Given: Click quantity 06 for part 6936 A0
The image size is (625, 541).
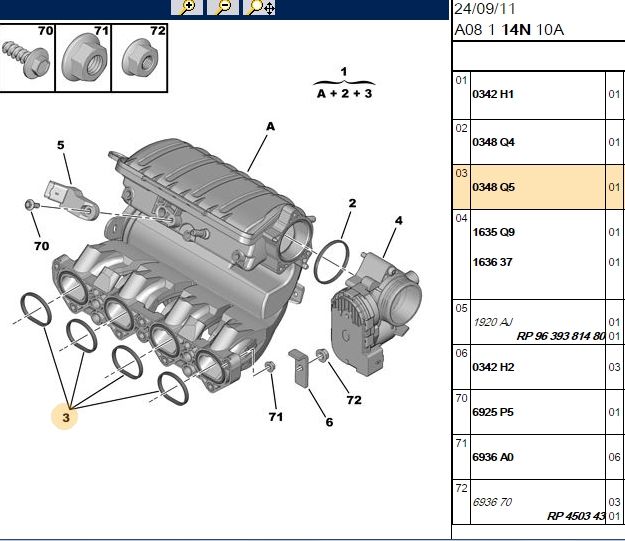Looking at the screenshot, I should coord(614,457).
